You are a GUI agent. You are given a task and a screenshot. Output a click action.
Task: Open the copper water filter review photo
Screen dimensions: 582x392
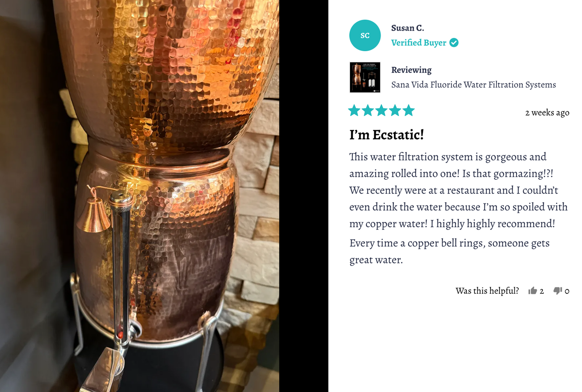[139, 196]
